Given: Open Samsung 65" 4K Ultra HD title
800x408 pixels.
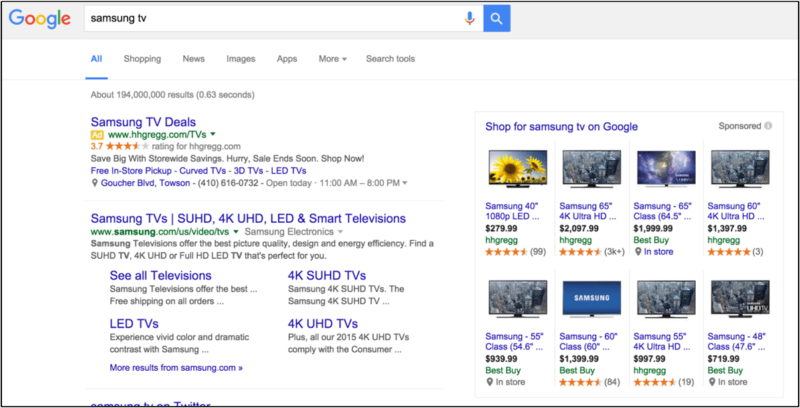Looking at the screenshot, I should coord(587,211).
